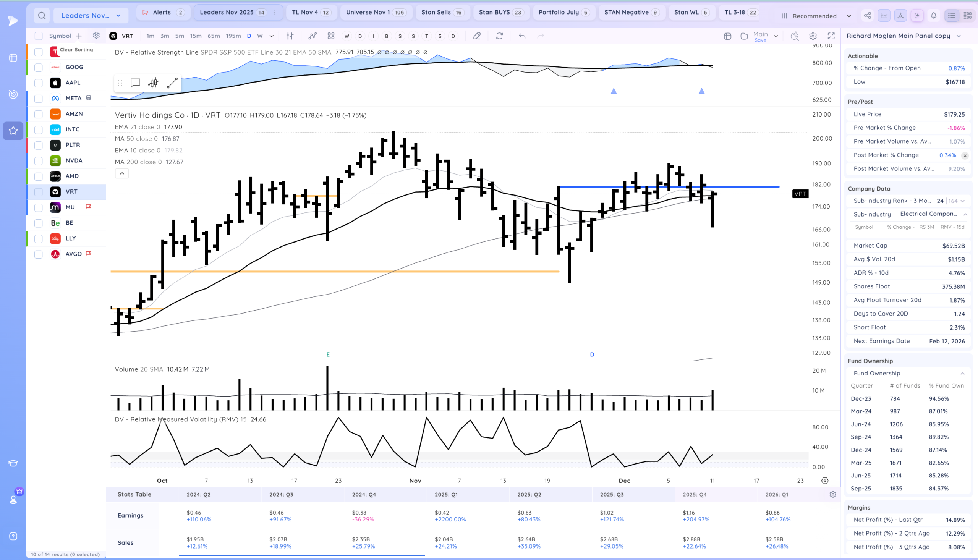978x560 pixels.
Task: Select the 65m timeframe button
Action: click(214, 36)
